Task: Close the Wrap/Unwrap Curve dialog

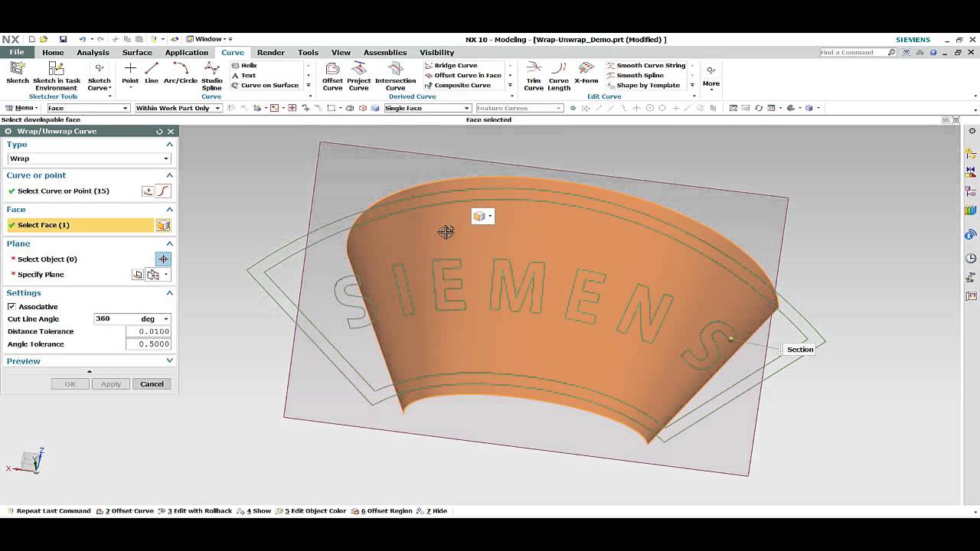Action: 171,132
